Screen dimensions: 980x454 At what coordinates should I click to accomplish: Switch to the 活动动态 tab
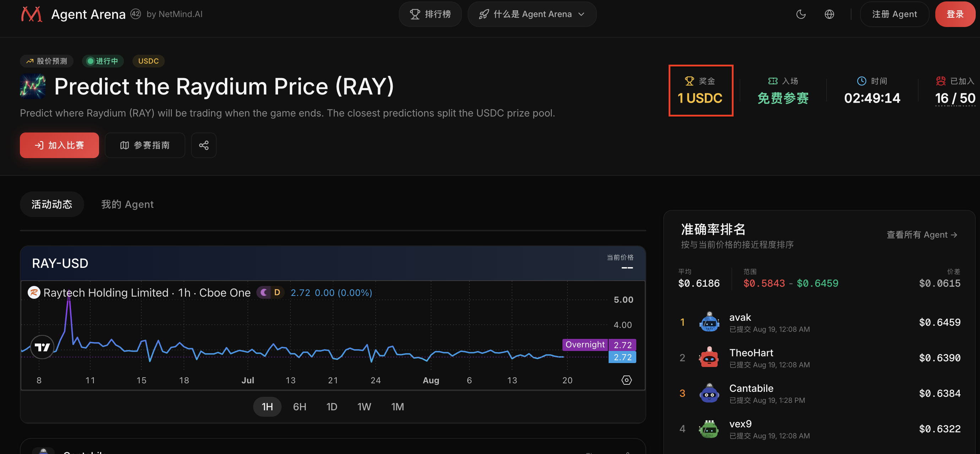tap(52, 204)
